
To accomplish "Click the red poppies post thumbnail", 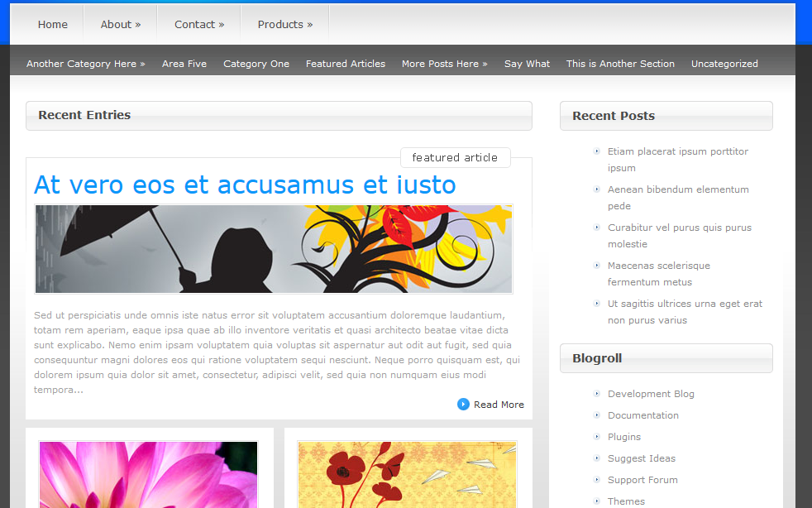I will 407,474.
